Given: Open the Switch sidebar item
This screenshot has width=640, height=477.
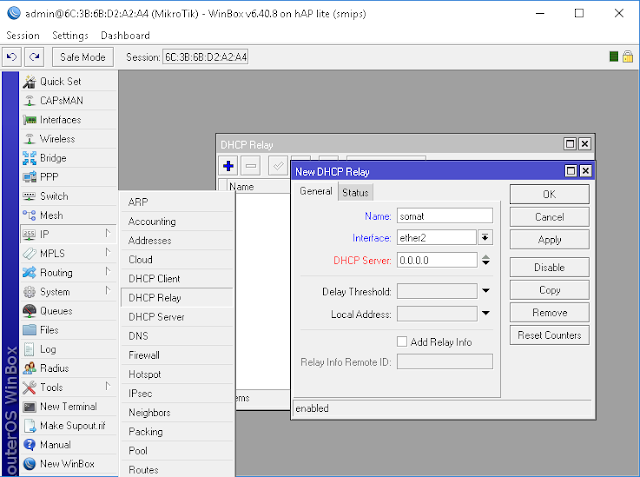Looking at the screenshot, I should point(69,196).
